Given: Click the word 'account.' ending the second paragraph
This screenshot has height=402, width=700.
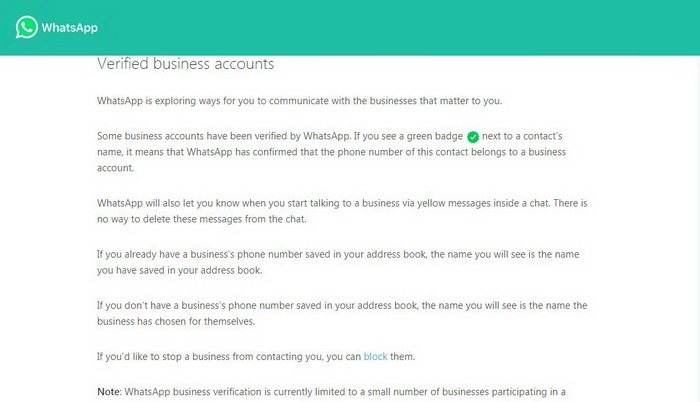Looking at the screenshot, I should [x=115, y=168].
